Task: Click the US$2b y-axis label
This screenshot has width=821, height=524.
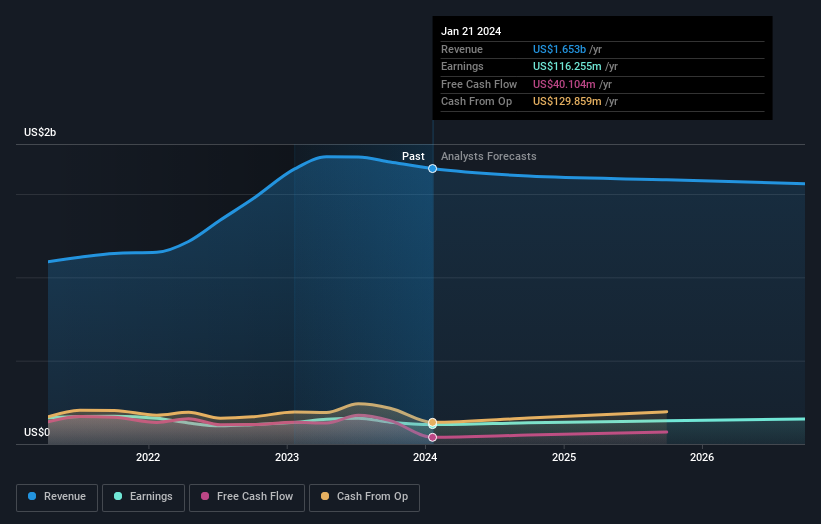Action: pos(40,132)
